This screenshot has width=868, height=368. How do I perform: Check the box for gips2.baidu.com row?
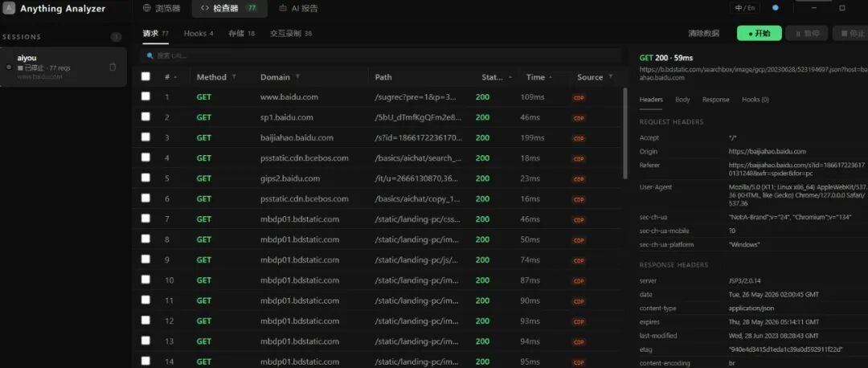click(145, 178)
